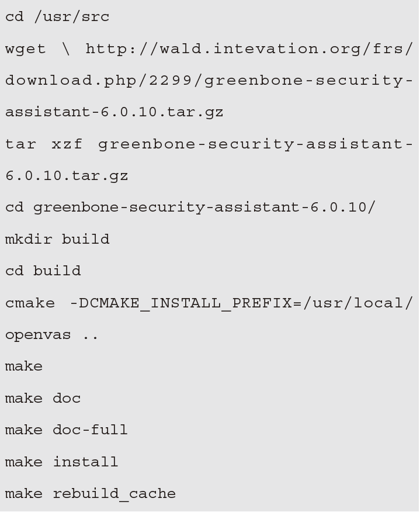This screenshot has height=512, width=420.
Task: Click the 'cd greenbone-security-assistant-6.0.10/' line
Action: pyautogui.click(x=190, y=207)
